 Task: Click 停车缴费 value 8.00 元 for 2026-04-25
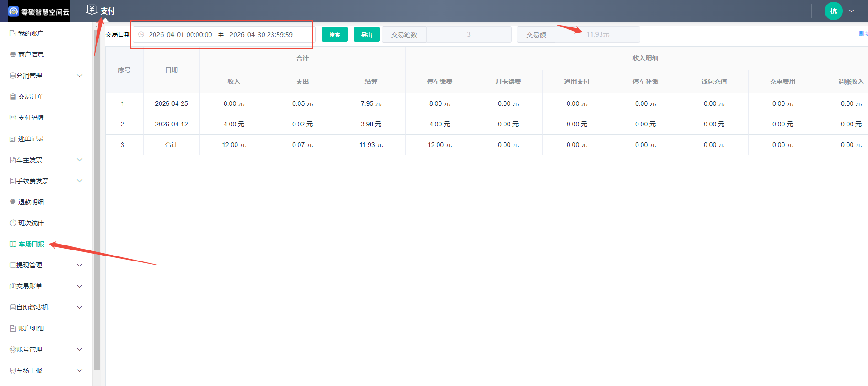tap(439, 103)
